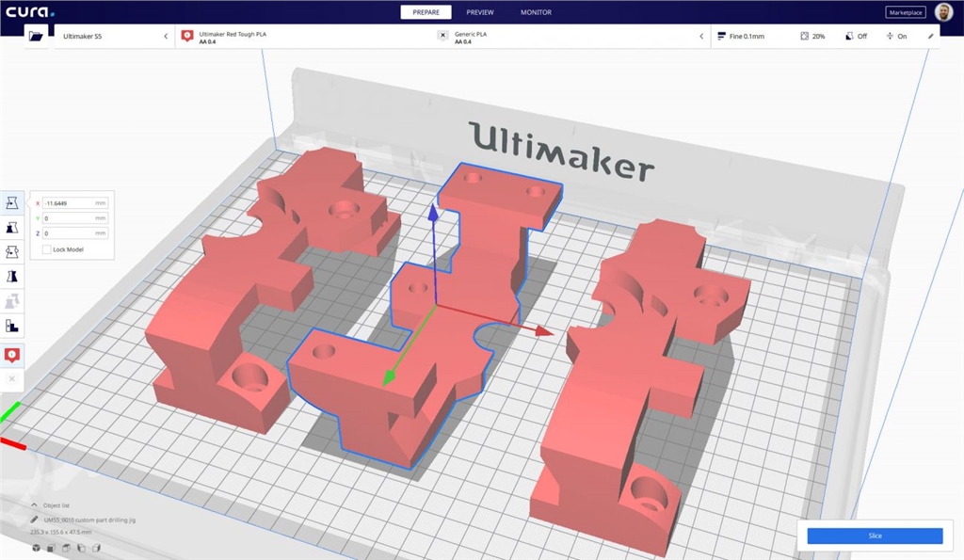The width and height of the screenshot is (964, 560).
Task: Select the Mirror tool
Action: click(x=13, y=276)
